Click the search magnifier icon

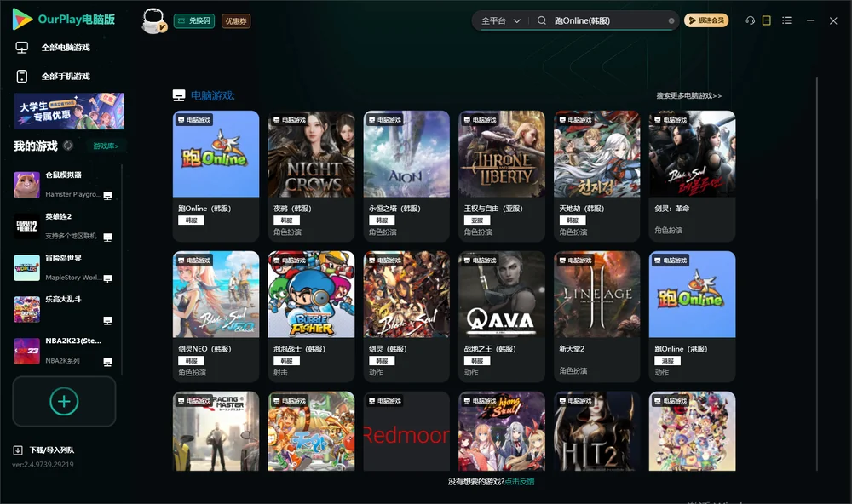[542, 20]
